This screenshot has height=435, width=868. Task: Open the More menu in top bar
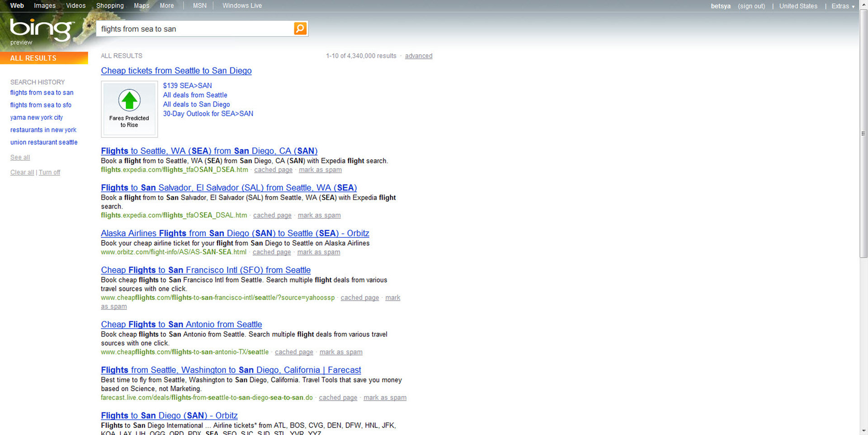pyautogui.click(x=167, y=5)
